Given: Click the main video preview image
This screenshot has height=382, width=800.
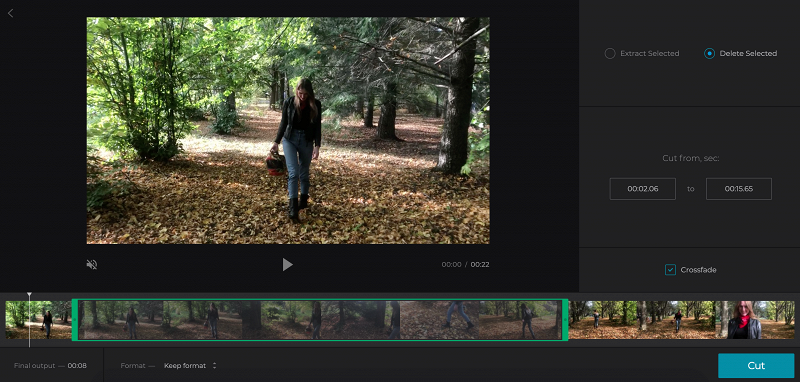Looking at the screenshot, I should coord(288,131).
